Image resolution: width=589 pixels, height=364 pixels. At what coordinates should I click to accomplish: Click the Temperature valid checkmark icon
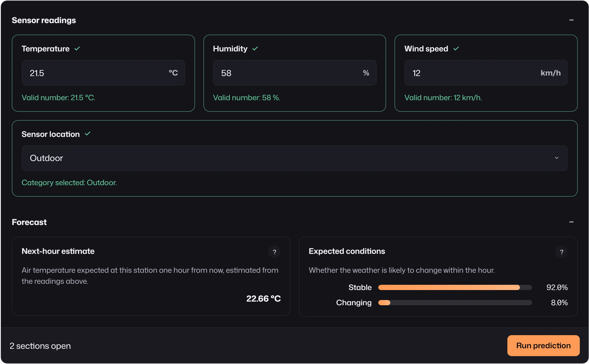(77, 49)
